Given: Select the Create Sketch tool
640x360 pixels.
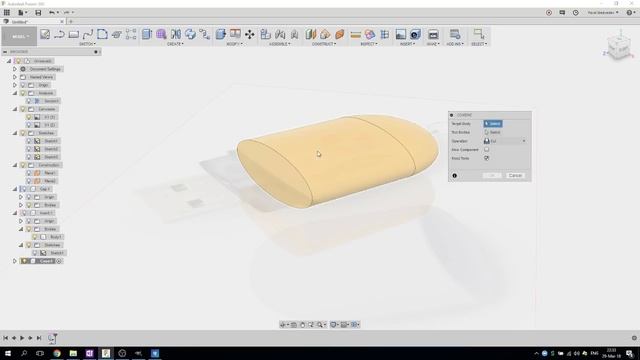Looking at the screenshot, I should coord(45,34).
